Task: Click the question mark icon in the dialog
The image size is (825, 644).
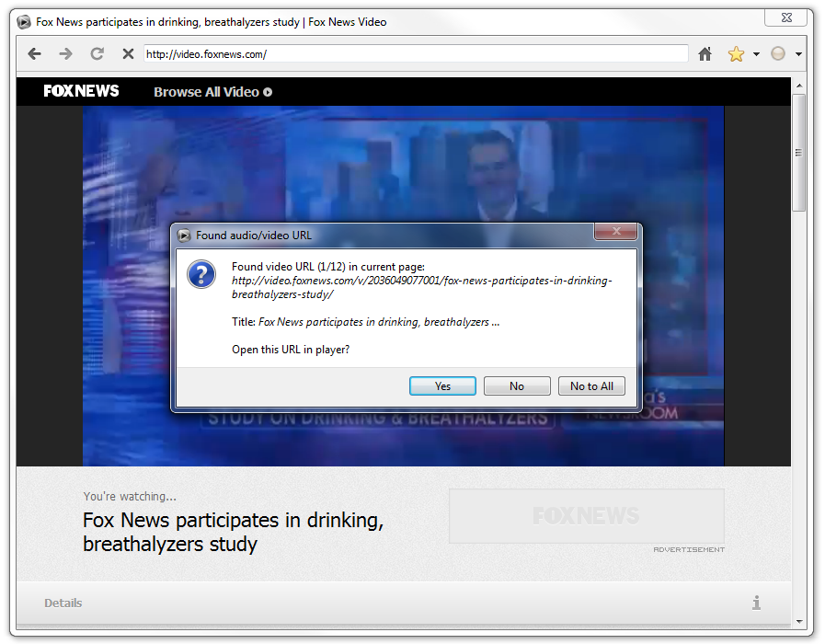Action: (201, 273)
